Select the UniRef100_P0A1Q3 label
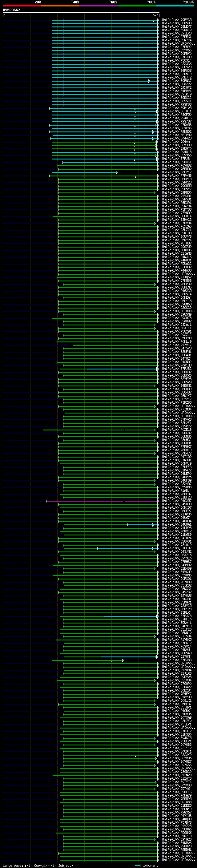Viewport: 197px width, 868px height. pos(177,365)
